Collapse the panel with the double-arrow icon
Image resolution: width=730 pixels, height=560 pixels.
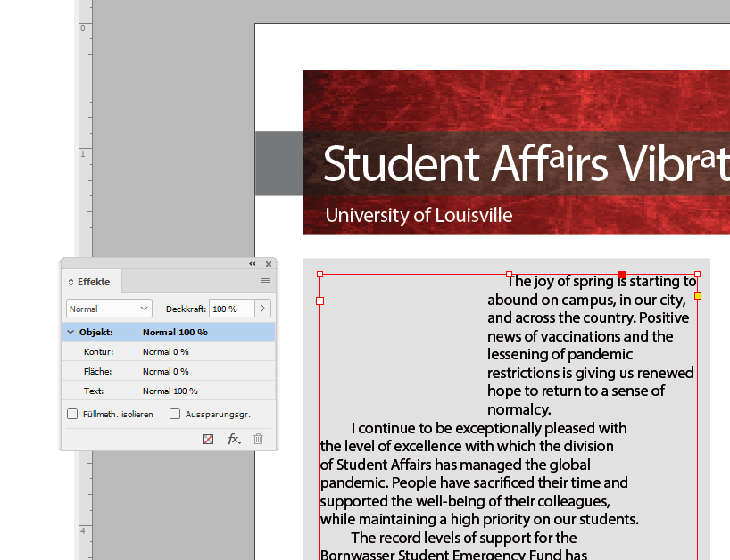[251, 264]
